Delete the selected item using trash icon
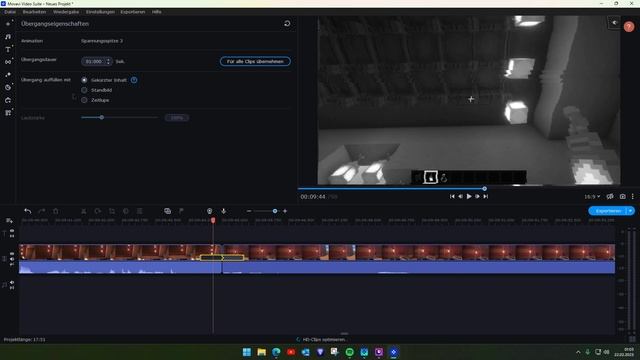 [x=56, y=211]
